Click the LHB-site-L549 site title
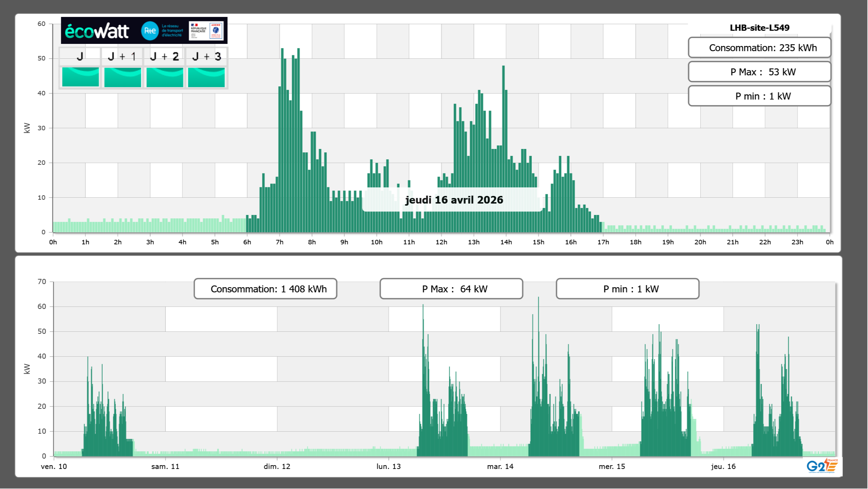 pos(759,28)
